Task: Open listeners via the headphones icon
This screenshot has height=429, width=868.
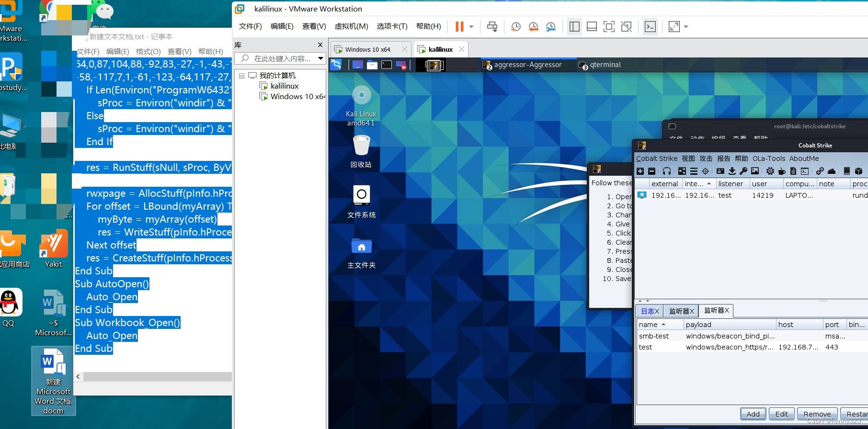Action: 667,171
